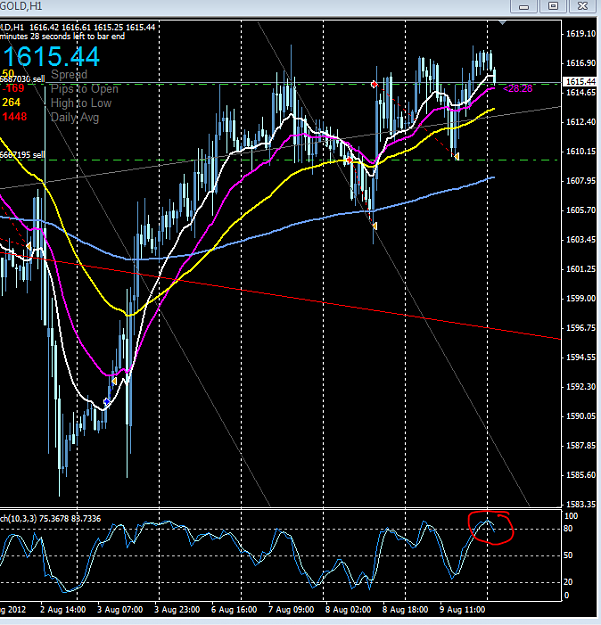Click the 1619.10 price axis label
601x625 pixels.
pyautogui.click(x=581, y=33)
